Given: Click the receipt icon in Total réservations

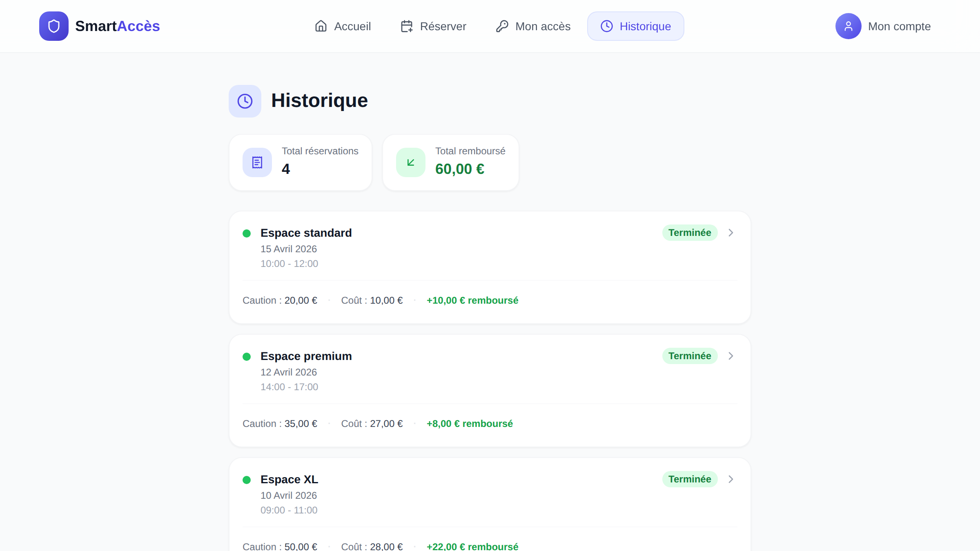Looking at the screenshot, I should coord(257,162).
